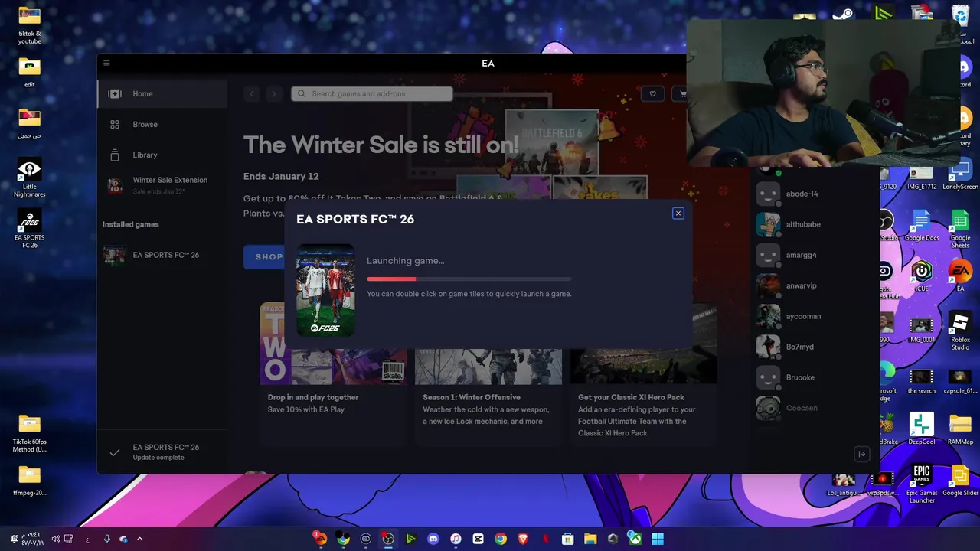Open Browse in EA sidebar
This screenshot has width=980, height=551.
click(x=162, y=124)
